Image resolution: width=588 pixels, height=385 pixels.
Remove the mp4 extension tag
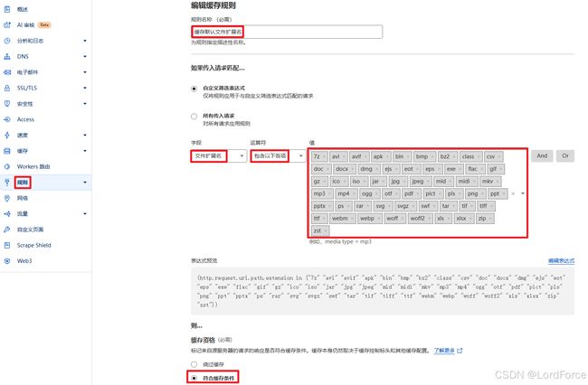[x=353, y=193]
